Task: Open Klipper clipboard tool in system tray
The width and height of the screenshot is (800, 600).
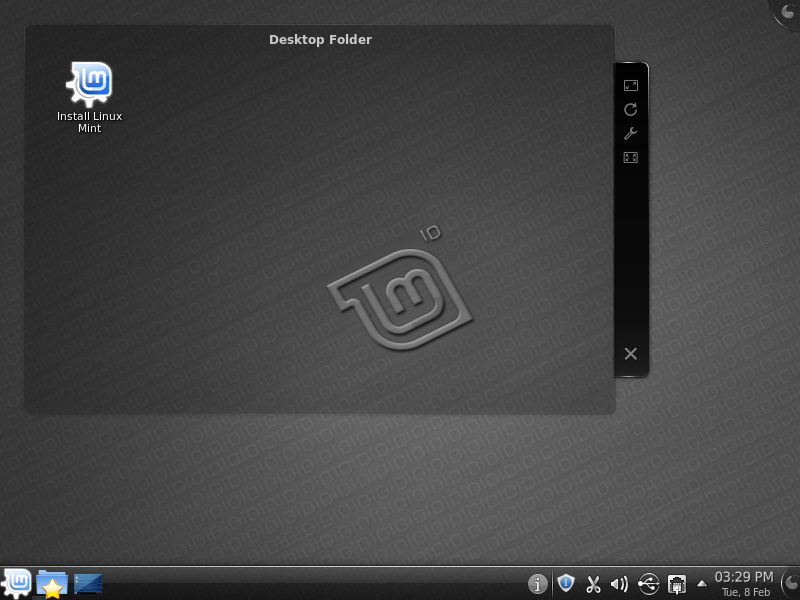Action: 593,583
